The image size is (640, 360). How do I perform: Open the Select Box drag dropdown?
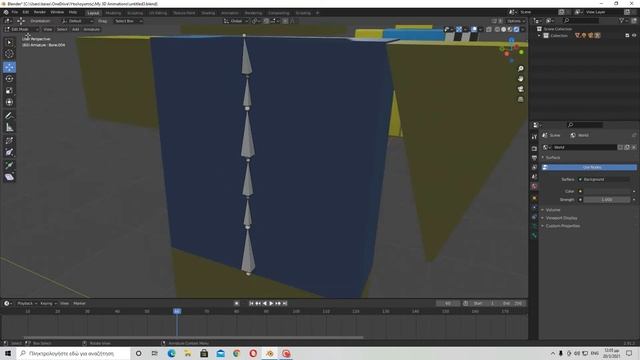point(128,21)
